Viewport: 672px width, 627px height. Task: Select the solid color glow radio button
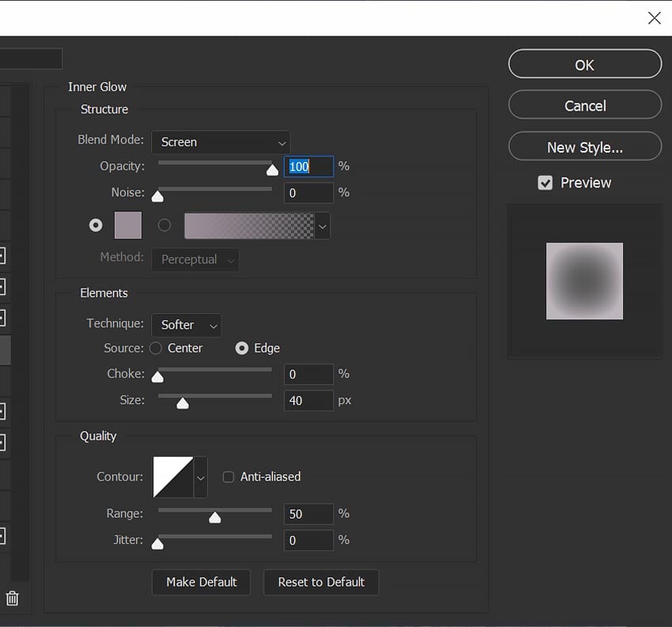click(96, 225)
